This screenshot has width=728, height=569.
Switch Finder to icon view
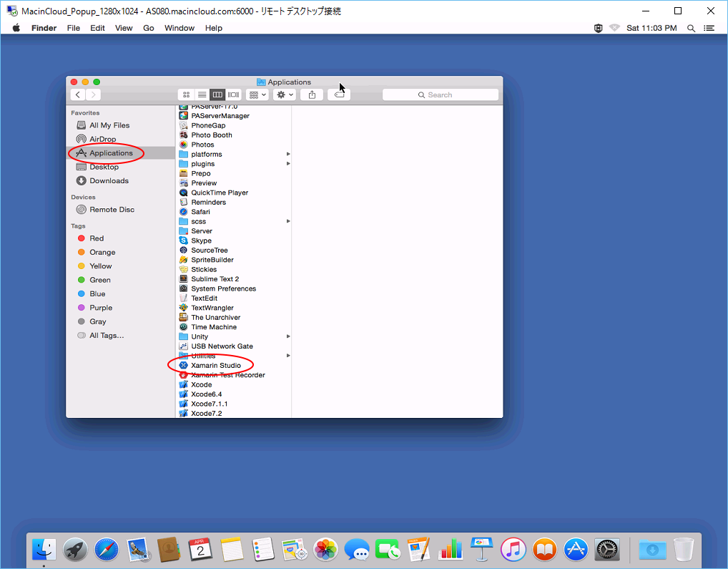click(186, 94)
